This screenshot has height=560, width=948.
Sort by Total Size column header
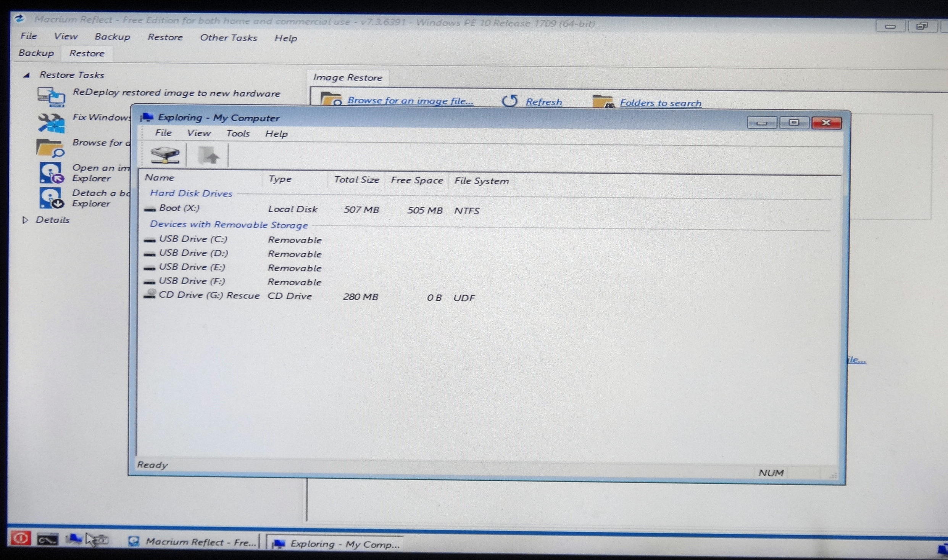click(x=356, y=180)
